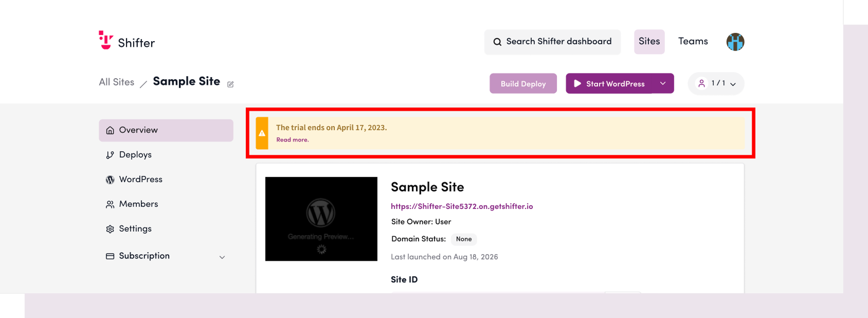Click the None domain status badge
This screenshot has width=868, height=318.
464,239
